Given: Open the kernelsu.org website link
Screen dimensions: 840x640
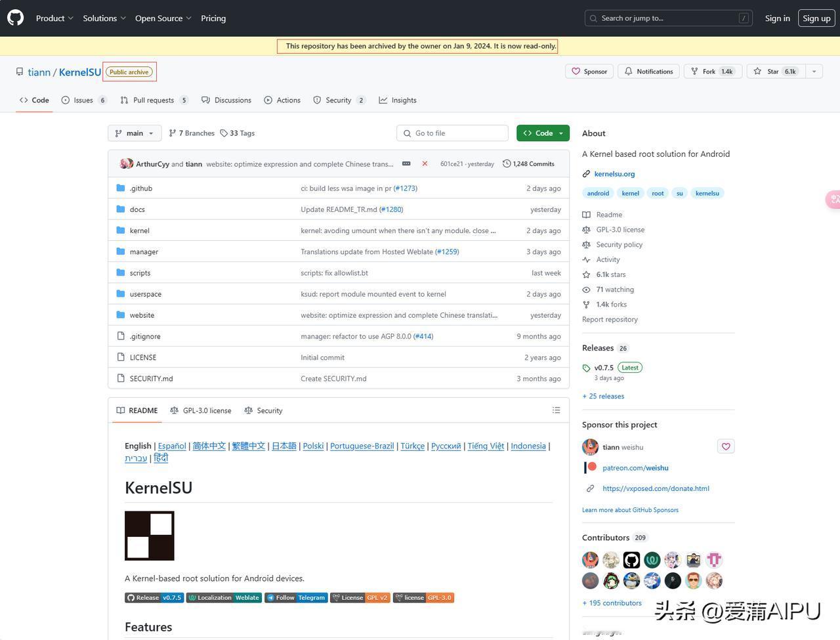Looking at the screenshot, I should (614, 174).
